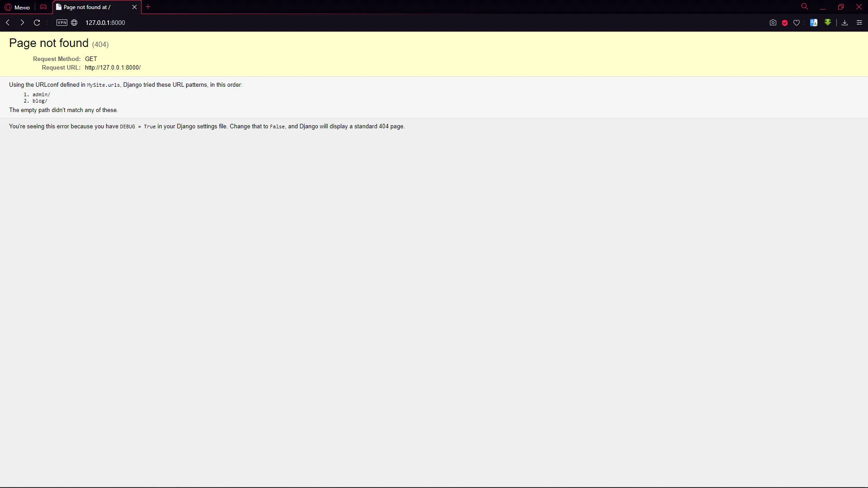This screenshot has width=868, height=488.
Task: Select the 'Page not found at /' tab
Action: (90, 7)
